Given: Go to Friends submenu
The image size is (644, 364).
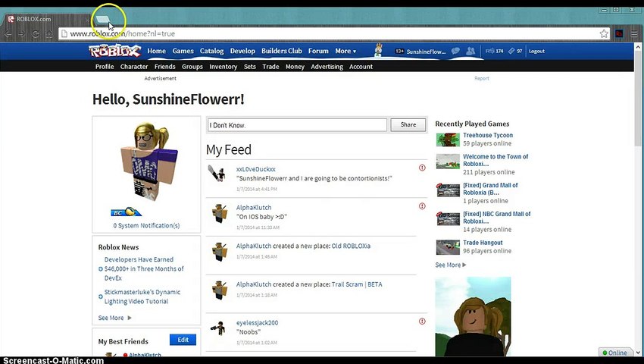Looking at the screenshot, I should 164,66.
